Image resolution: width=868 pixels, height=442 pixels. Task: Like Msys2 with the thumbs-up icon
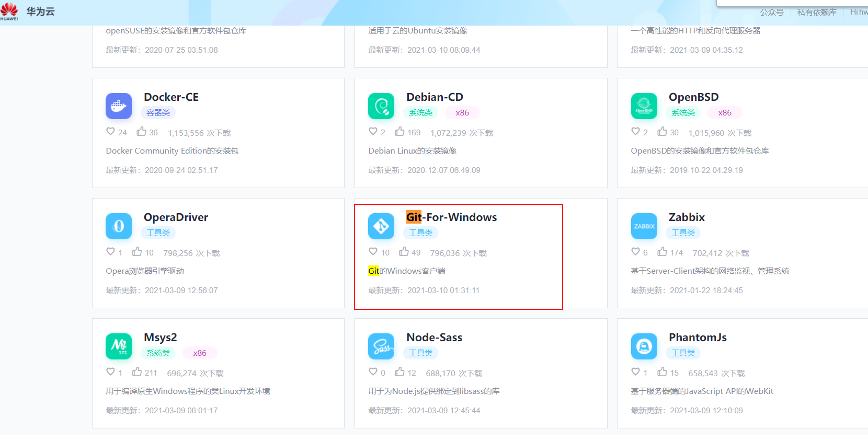tap(137, 372)
